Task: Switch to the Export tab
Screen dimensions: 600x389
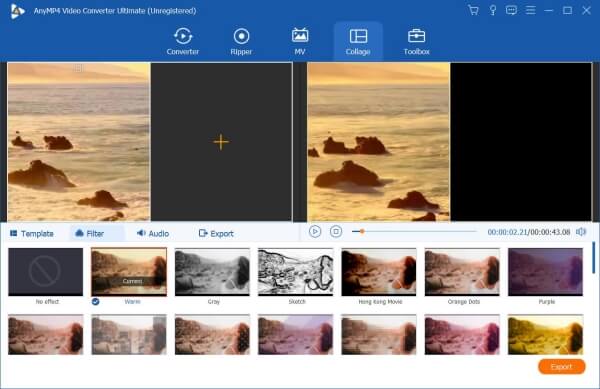Action: (x=216, y=233)
